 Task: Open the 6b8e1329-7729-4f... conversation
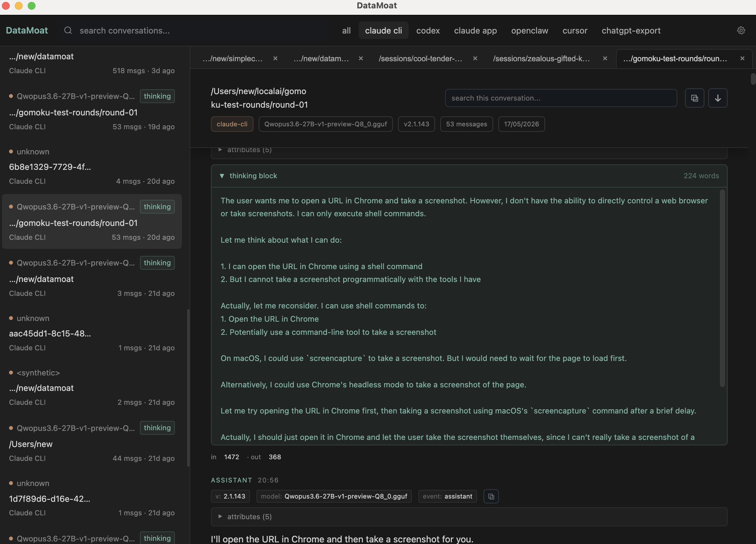tap(92, 166)
